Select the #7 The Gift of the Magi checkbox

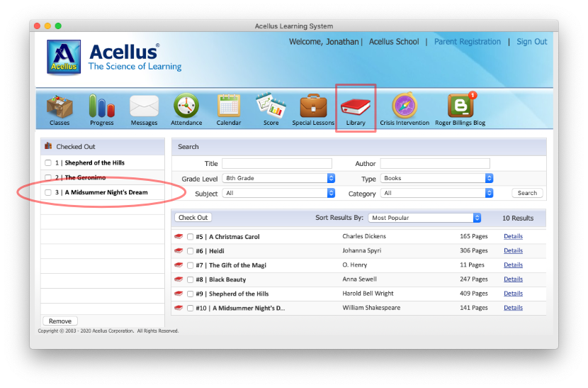tap(190, 265)
